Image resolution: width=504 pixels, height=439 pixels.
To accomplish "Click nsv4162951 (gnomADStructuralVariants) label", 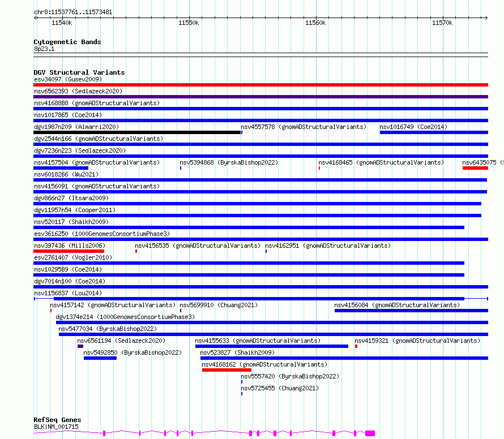I will point(328,246).
